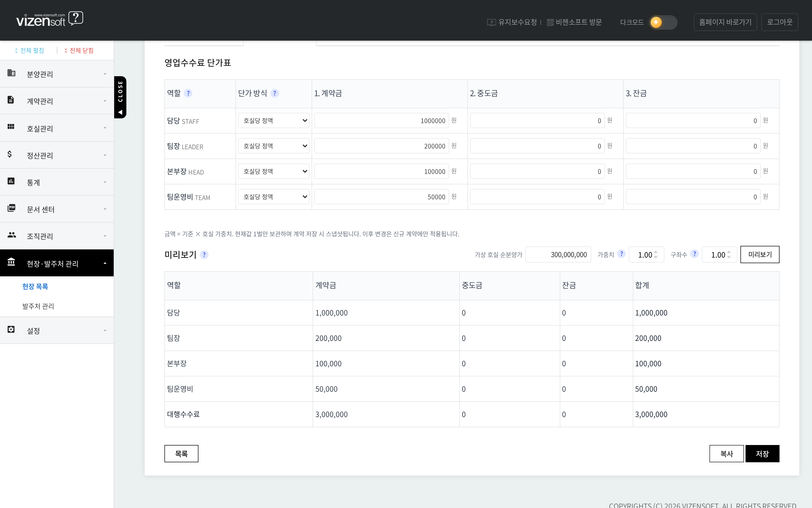Click the 통계 chart icon
The width and height of the screenshot is (812, 508).
(11, 181)
